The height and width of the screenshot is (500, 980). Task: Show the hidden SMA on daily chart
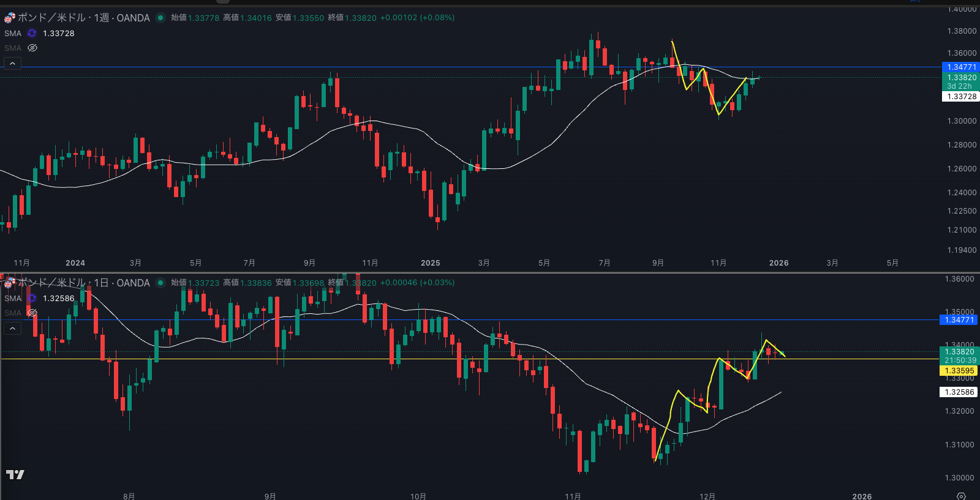pos(32,313)
